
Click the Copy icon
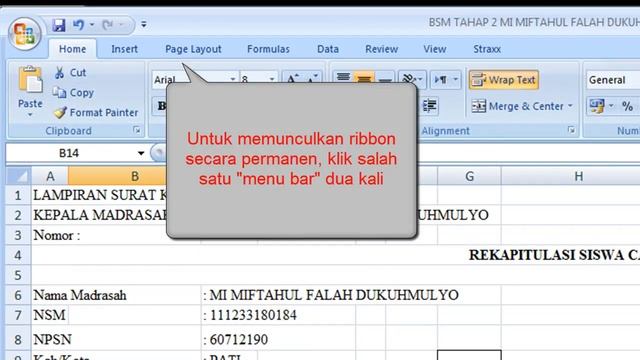click(59, 93)
